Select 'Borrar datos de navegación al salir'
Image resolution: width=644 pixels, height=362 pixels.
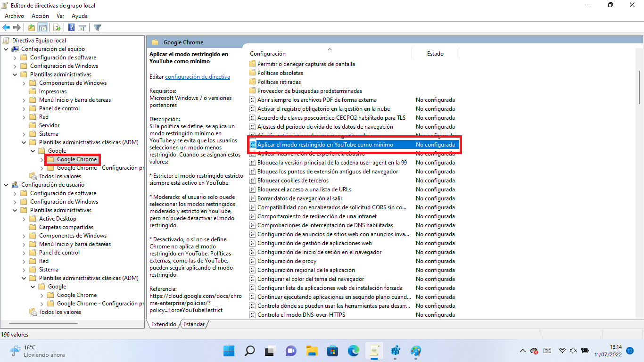pos(300,198)
